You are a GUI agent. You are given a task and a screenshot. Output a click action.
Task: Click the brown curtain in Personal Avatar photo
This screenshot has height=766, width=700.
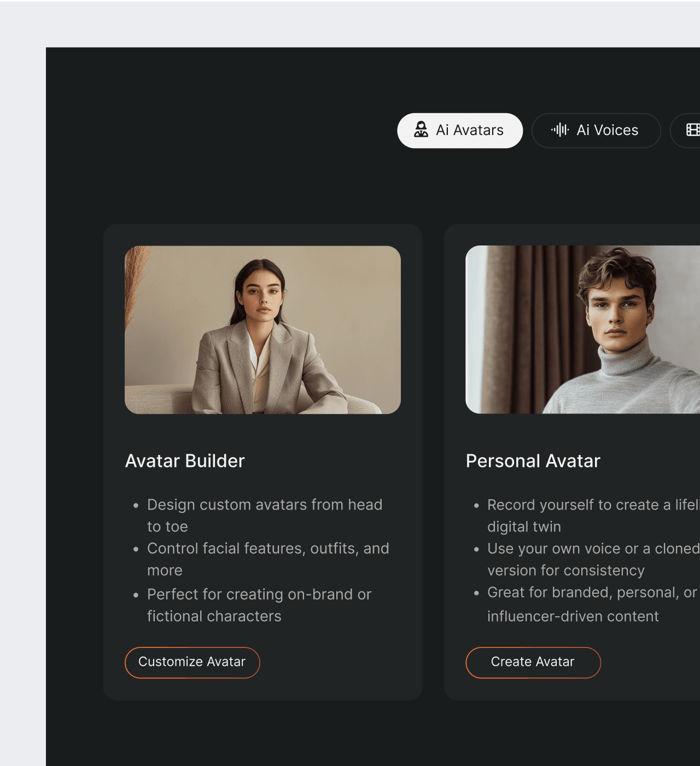[x=525, y=328]
